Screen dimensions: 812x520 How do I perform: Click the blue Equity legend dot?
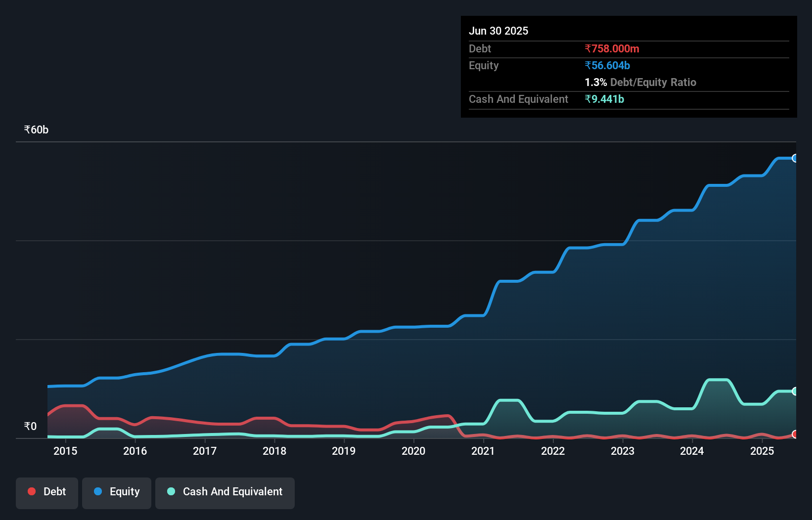point(98,491)
